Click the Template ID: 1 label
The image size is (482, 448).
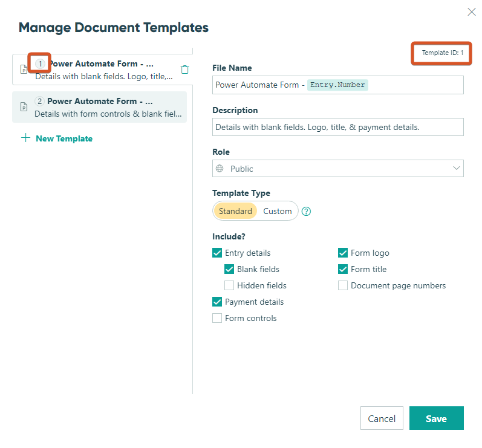pyautogui.click(x=442, y=53)
